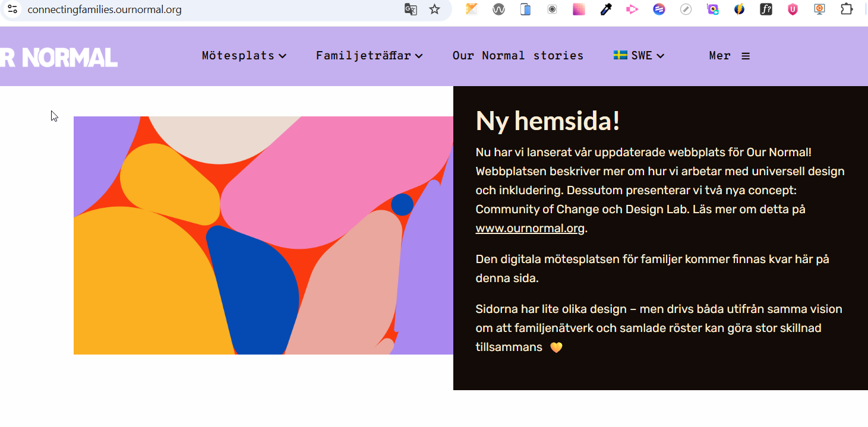The image size is (868, 427).
Task: Open the gray circular W wave extension
Action: coord(498,10)
